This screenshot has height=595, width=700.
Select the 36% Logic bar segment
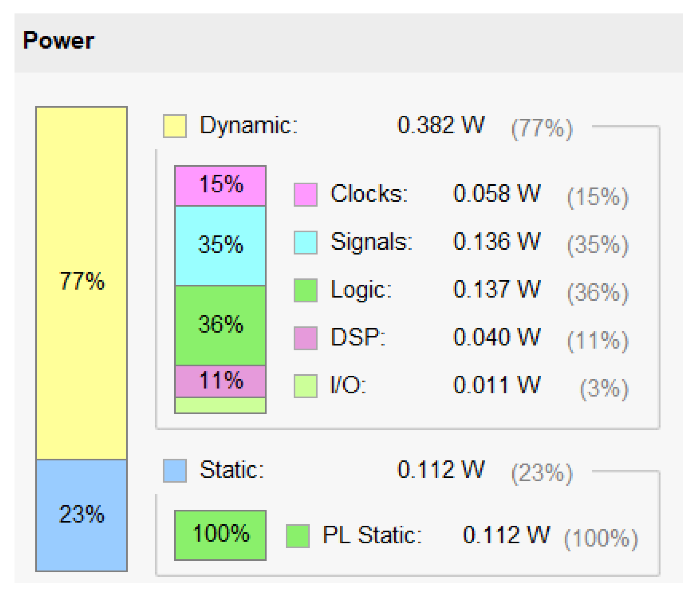click(220, 325)
